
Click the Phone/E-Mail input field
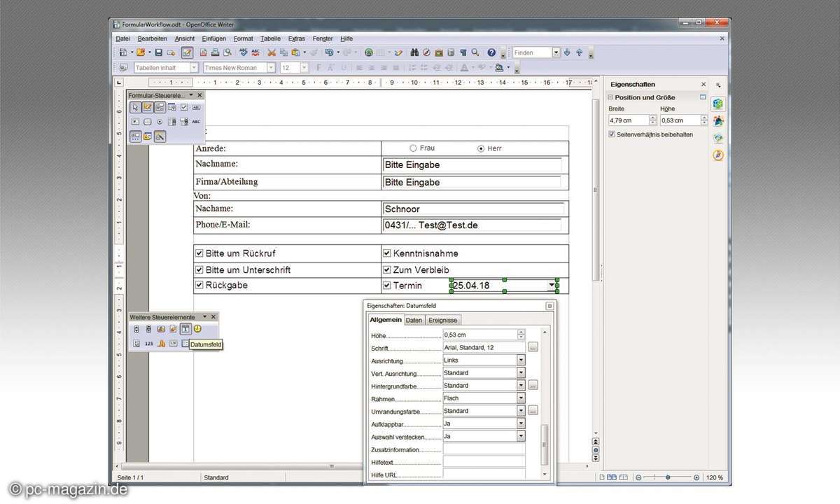pos(472,225)
